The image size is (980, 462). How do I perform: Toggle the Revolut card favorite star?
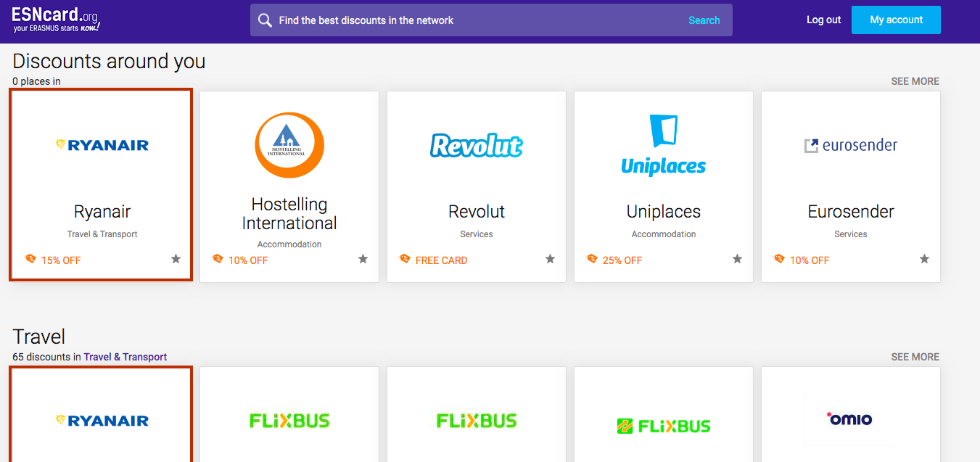[x=550, y=259]
